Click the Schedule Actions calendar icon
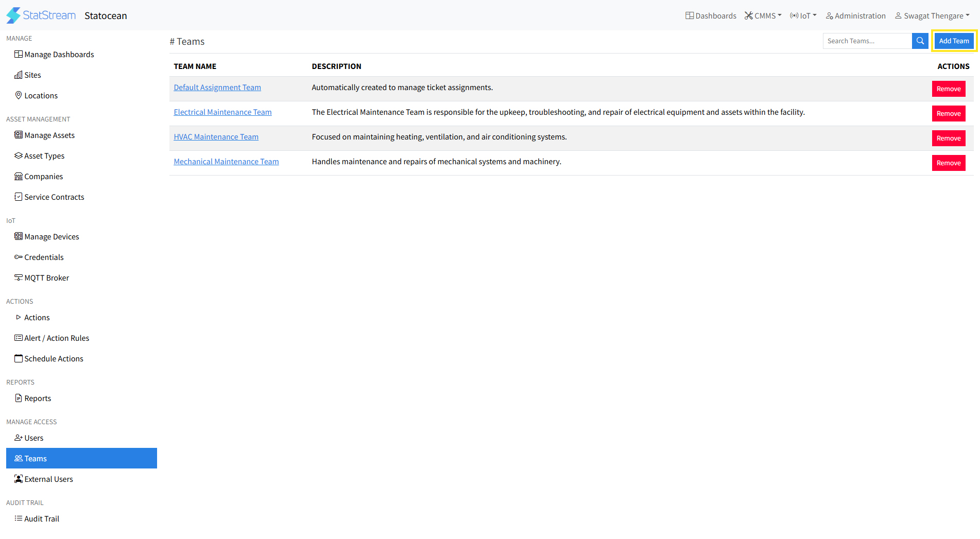 19,358
